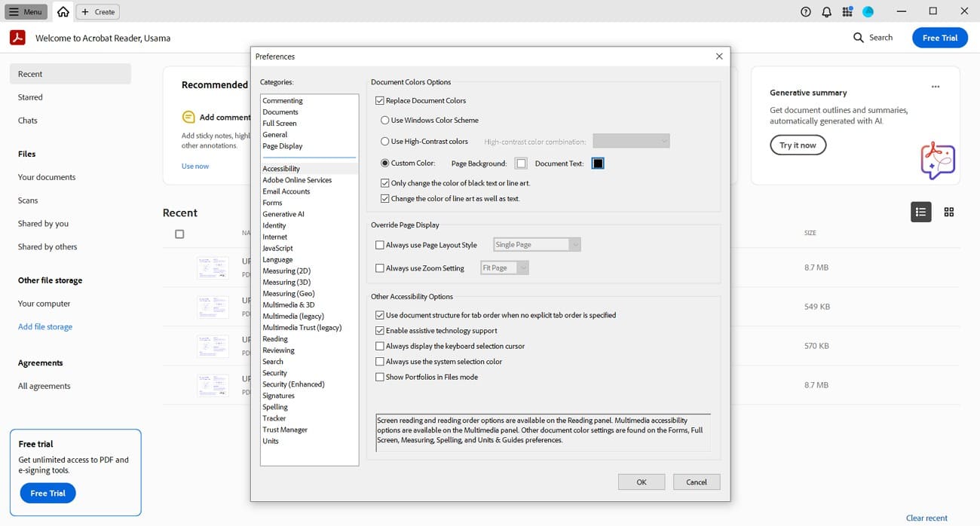The image size is (980, 526).
Task: Switch to grid view icon
Action: click(949, 213)
